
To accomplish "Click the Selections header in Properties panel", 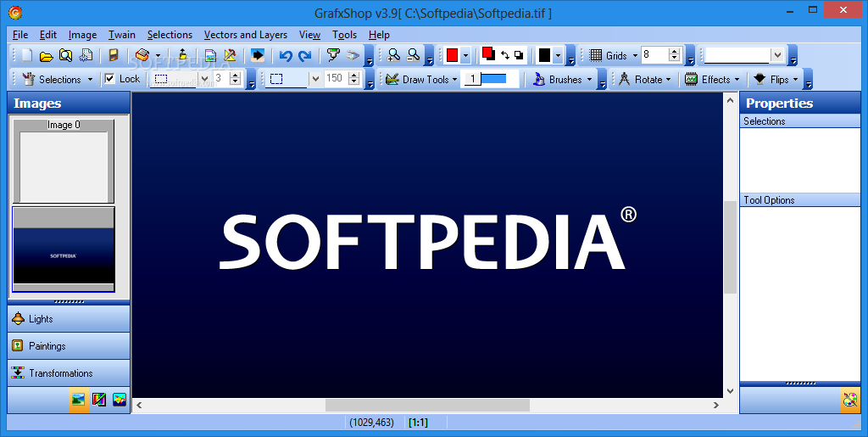I will point(800,120).
